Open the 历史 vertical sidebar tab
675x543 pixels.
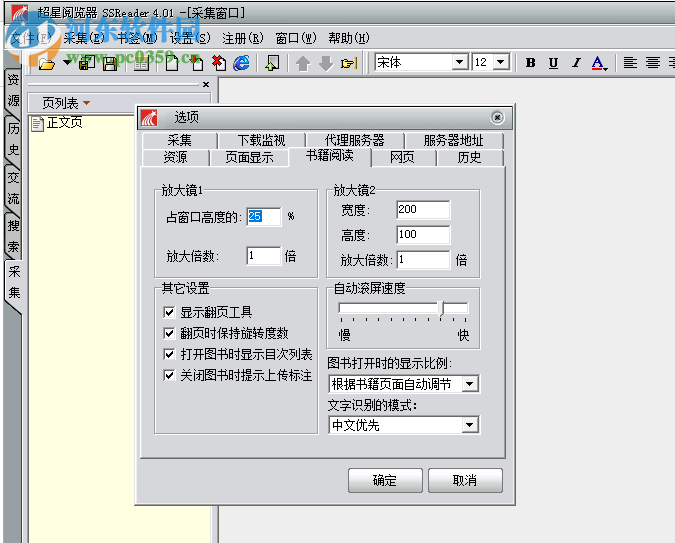point(13,139)
